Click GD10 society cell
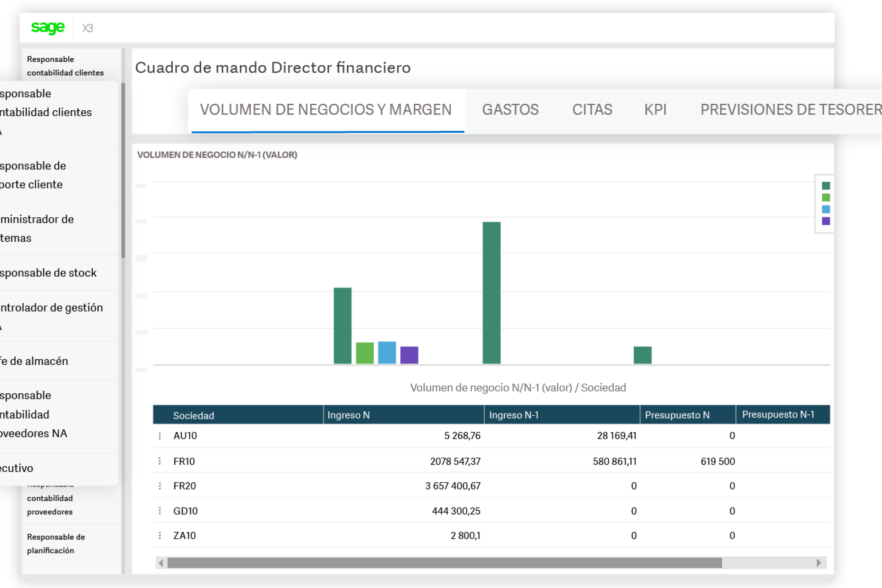882x588 pixels. click(x=186, y=511)
